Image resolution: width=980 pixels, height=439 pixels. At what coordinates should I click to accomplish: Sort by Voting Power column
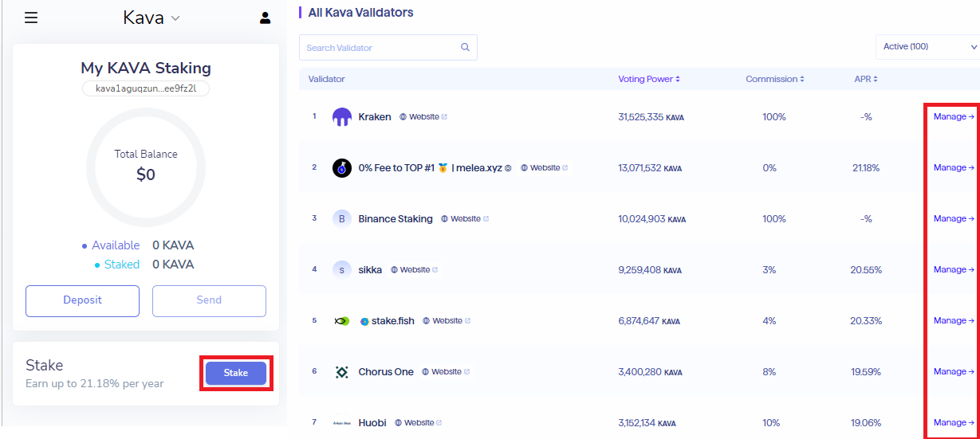point(649,79)
